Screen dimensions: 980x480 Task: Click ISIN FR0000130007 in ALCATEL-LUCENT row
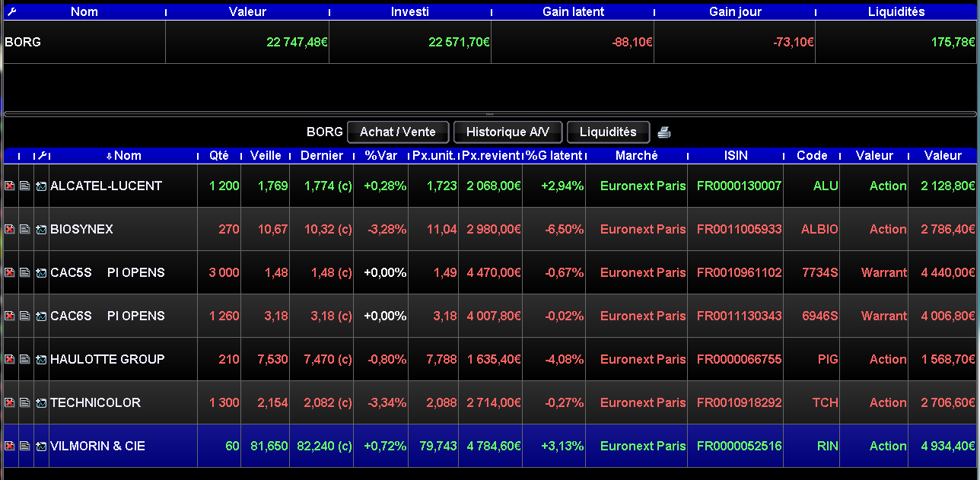739,186
